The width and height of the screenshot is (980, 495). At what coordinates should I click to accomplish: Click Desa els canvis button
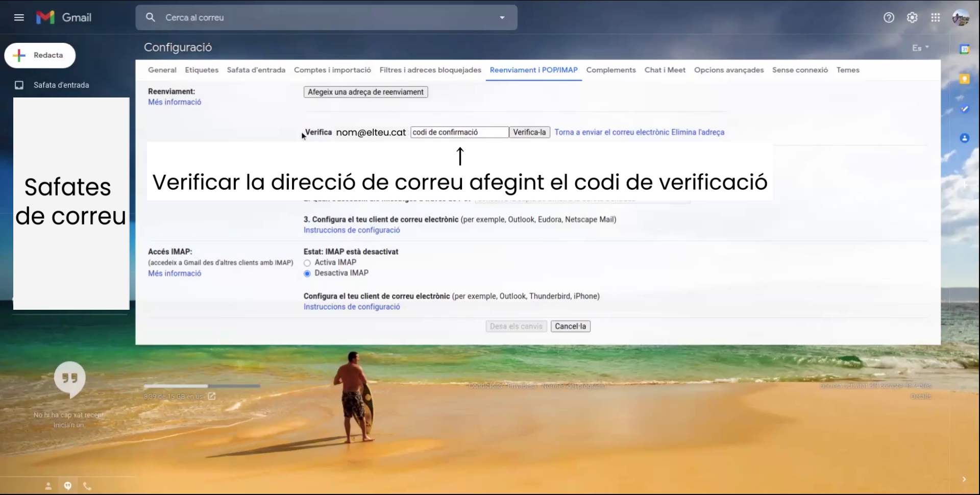pos(516,327)
